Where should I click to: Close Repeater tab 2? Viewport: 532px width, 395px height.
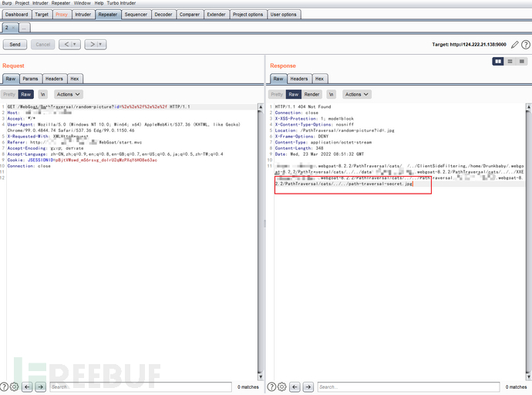(13, 28)
